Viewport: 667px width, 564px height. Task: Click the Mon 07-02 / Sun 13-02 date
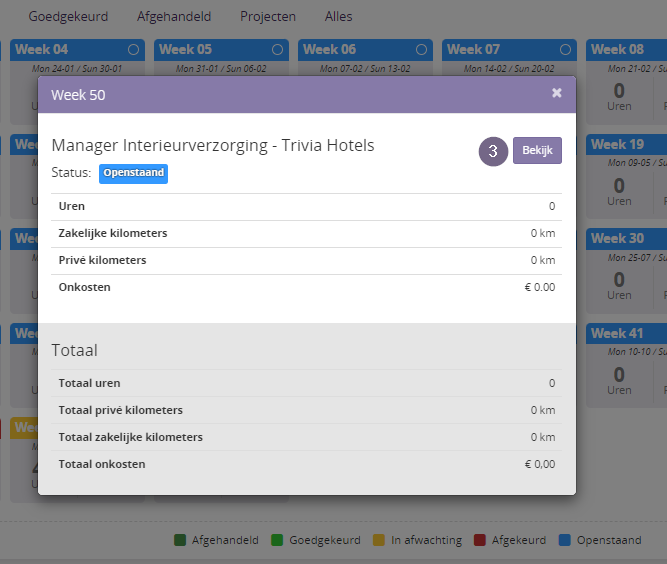coord(365,68)
